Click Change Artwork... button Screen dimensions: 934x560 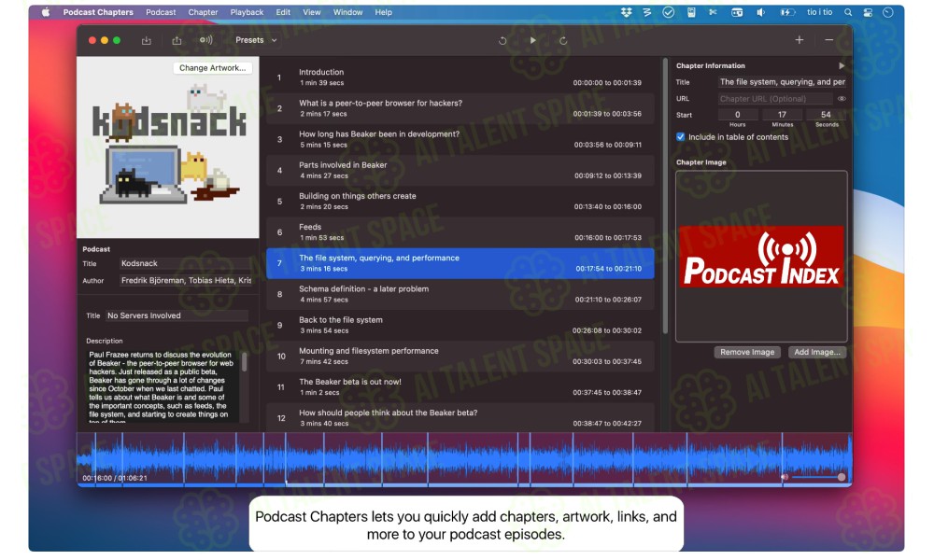[x=212, y=68]
